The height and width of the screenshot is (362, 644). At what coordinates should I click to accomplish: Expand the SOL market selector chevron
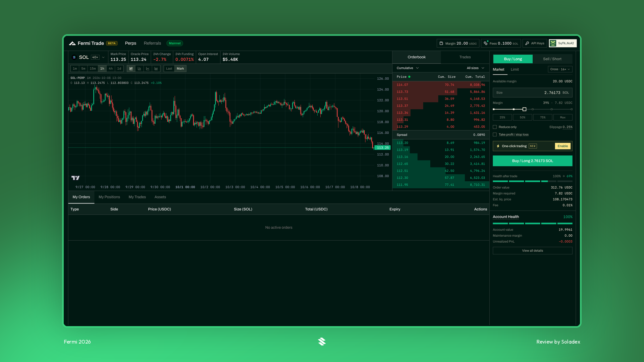103,57
